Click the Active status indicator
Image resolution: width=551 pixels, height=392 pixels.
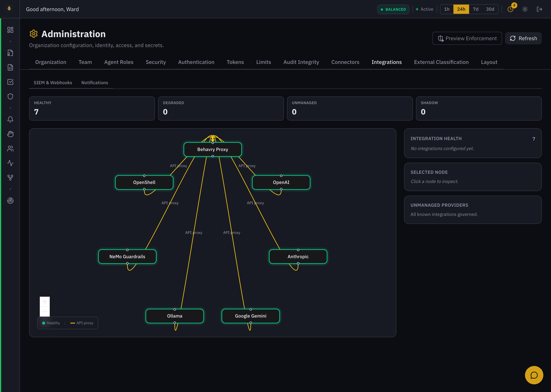(x=424, y=9)
